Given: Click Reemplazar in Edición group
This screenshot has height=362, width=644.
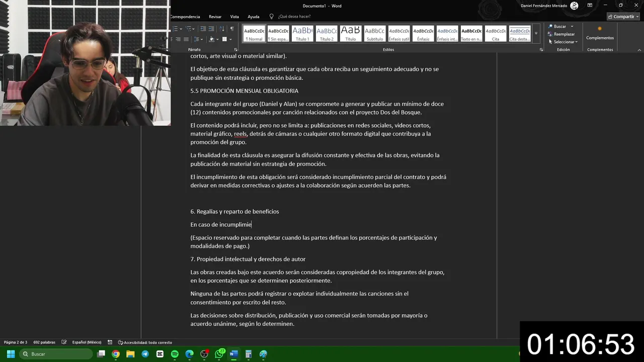Looking at the screenshot, I should point(561,34).
